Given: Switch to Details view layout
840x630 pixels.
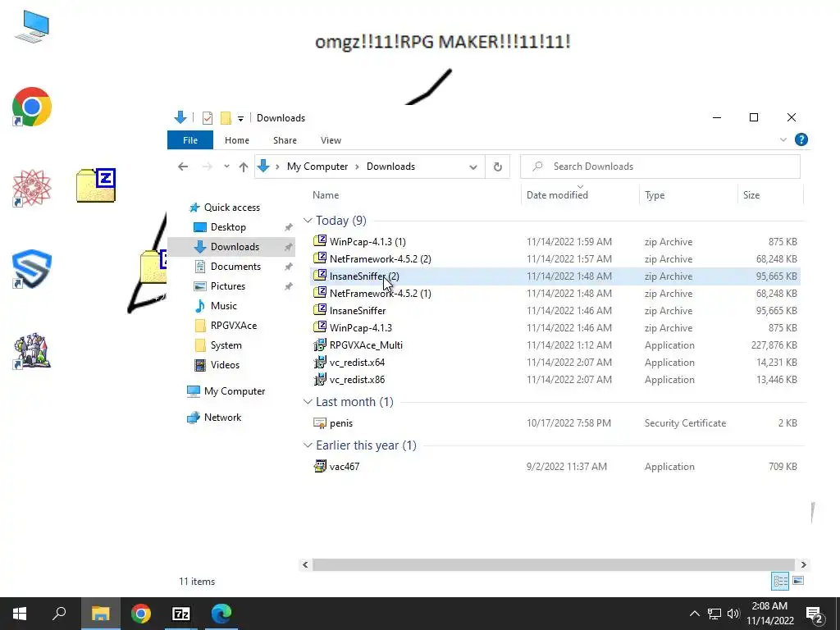Looking at the screenshot, I should pyautogui.click(x=780, y=581).
